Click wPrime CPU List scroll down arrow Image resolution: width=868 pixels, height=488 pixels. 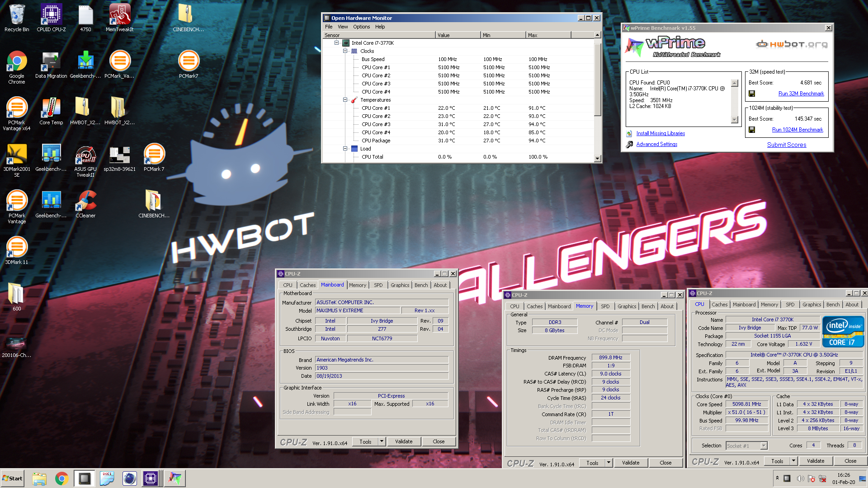click(735, 120)
